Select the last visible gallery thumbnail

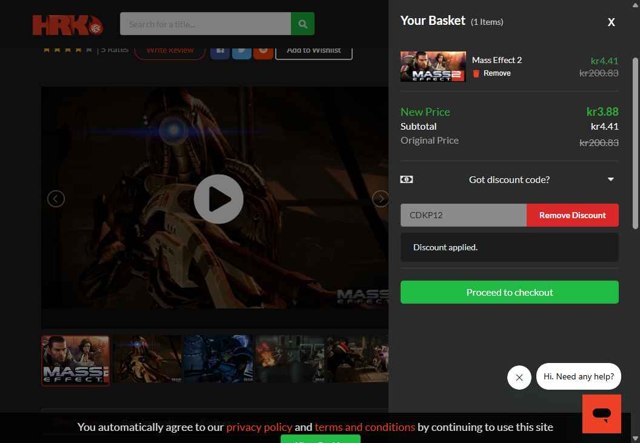point(357,359)
